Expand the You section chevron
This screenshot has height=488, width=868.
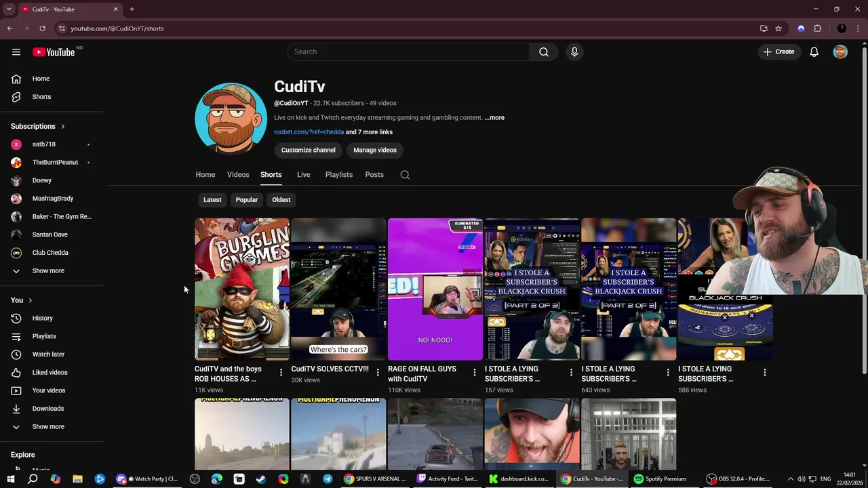coord(30,300)
